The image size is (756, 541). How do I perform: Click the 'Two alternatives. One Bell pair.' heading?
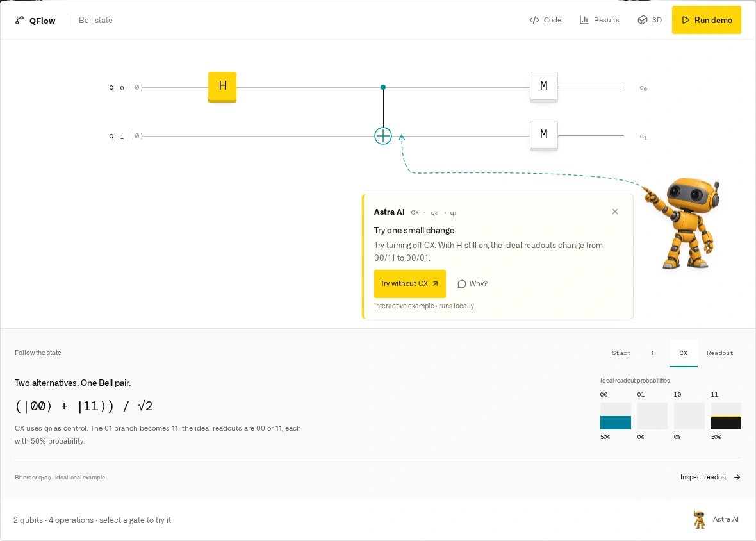[x=73, y=383]
